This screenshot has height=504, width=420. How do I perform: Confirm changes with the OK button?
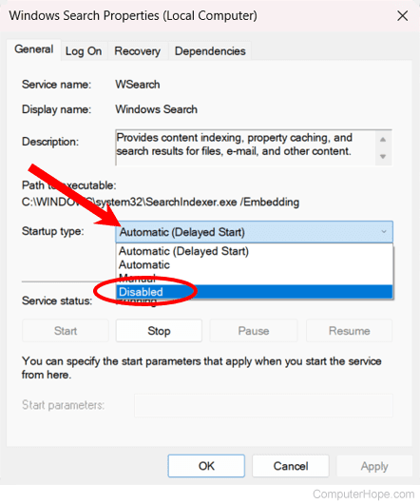(206, 466)
